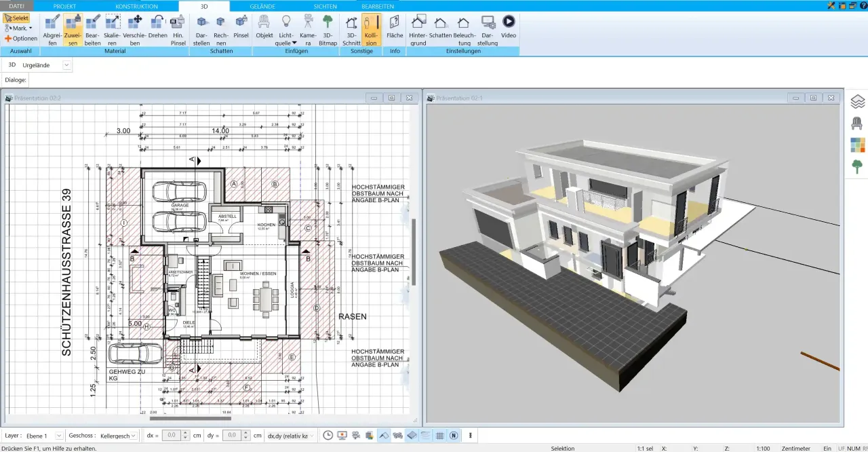Click the film camera icon in bottom toolbar
The image size is (868, 452).
(356, 436)
